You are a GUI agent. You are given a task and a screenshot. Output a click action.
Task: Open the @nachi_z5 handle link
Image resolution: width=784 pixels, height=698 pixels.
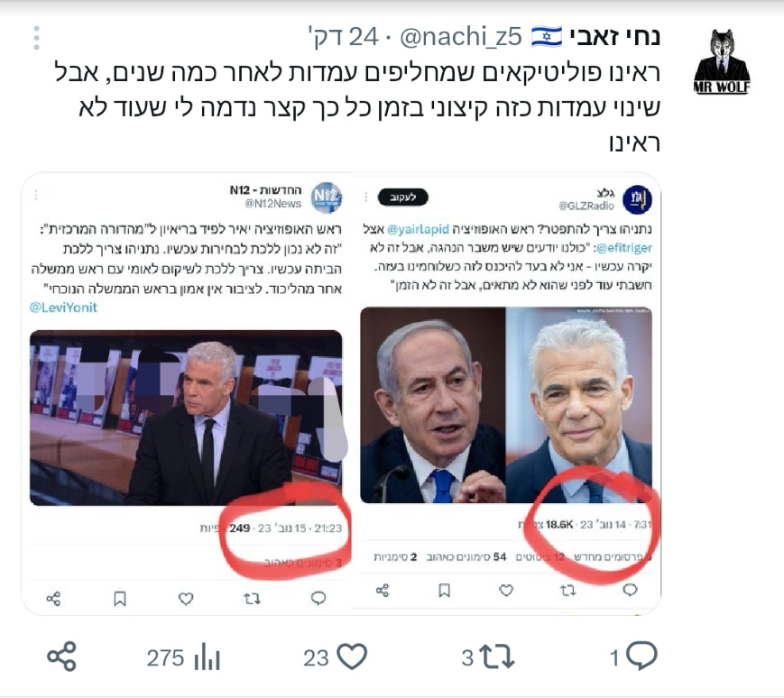[460, 37]
